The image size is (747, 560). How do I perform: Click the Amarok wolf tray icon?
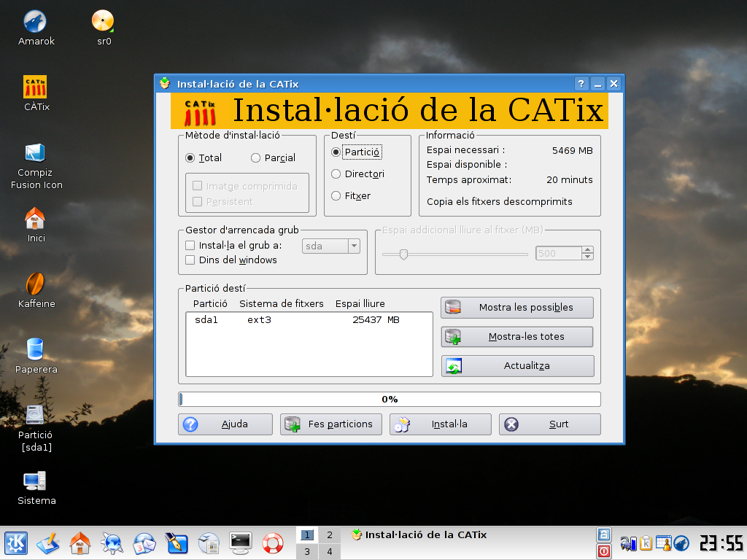(x=681, y=542)
